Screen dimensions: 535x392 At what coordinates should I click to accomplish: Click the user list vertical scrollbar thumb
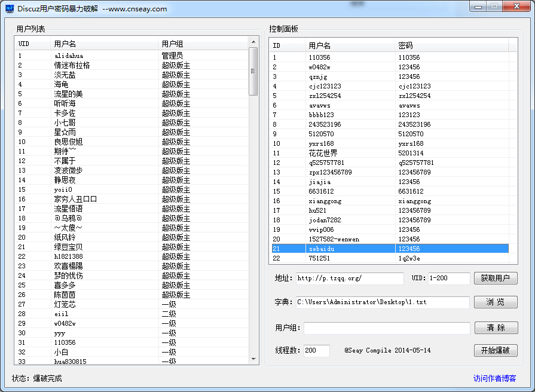(x=253, y=71)
